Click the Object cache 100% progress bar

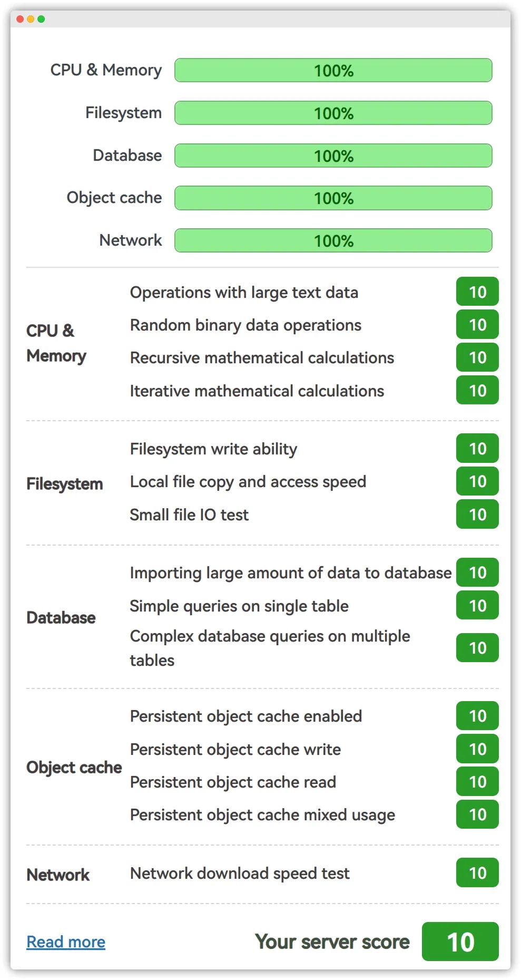pyautogui.click(x=333, y=198)
